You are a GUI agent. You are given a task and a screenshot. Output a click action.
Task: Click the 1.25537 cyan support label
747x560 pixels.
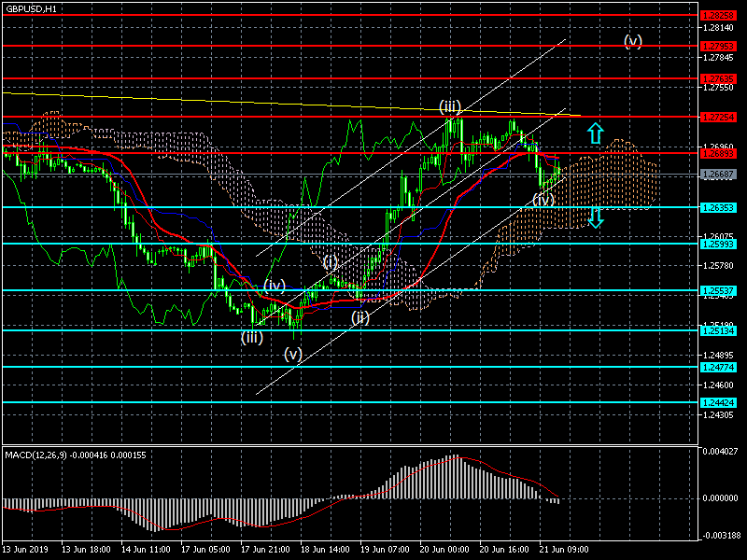(718, 290)
